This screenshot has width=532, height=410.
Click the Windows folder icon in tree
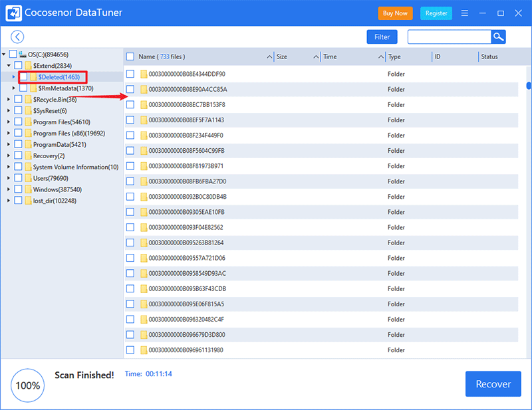pos(28,189)
